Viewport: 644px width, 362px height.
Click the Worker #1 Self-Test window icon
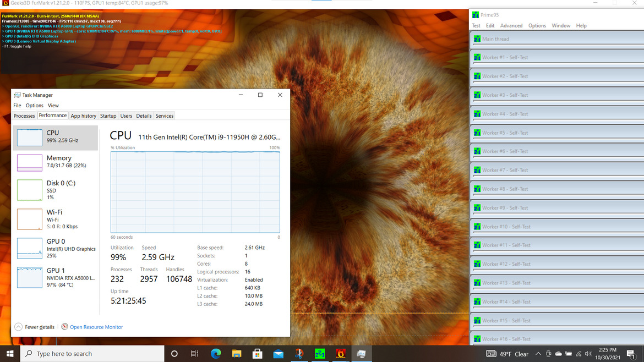click(x=477, y=57)
